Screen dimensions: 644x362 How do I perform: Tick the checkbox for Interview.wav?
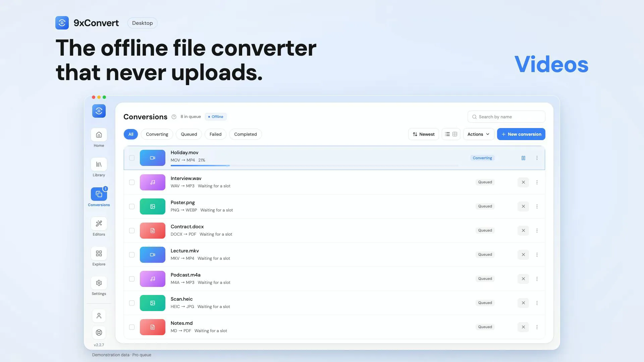[132, 182]
